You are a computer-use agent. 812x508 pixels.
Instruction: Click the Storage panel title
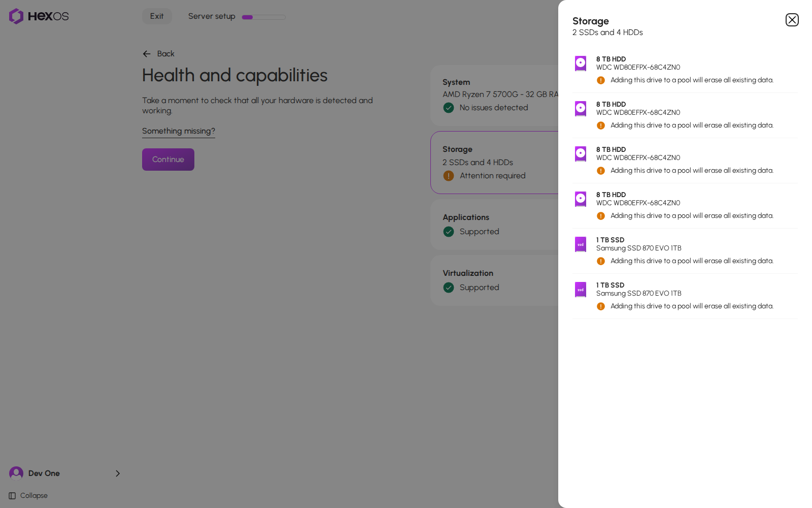(x=591, y=21)
